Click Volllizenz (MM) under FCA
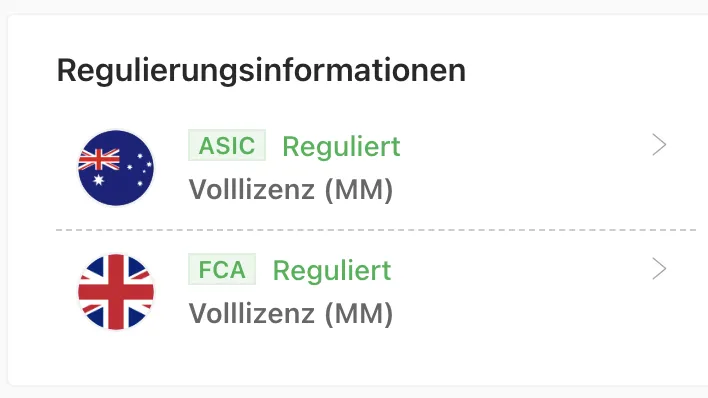The width and height of the screenshot is (708, 398). pos(291,314)
